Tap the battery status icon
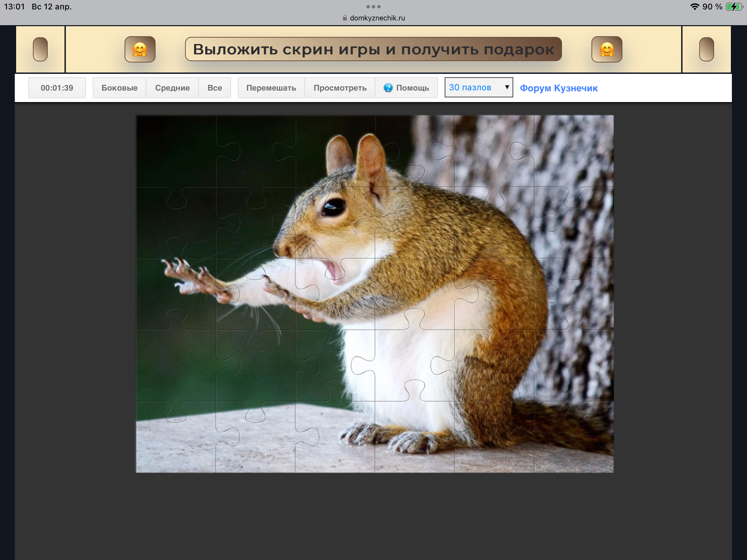 734,7
